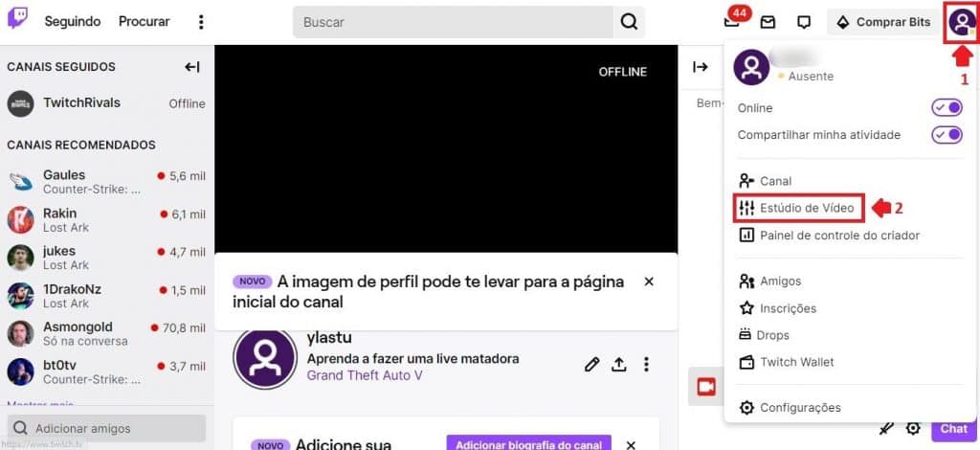Click the profile avatar in dropdown header
Screen dimensions: 980x450
coord(752,67)
